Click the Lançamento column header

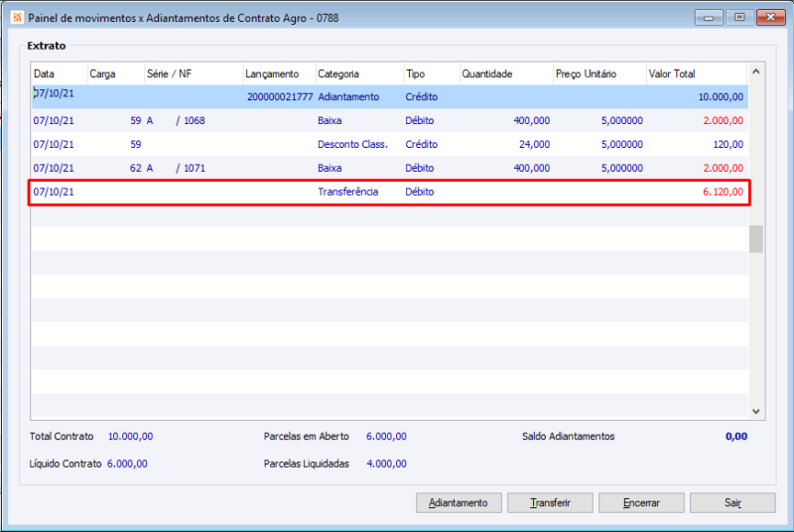280,73
